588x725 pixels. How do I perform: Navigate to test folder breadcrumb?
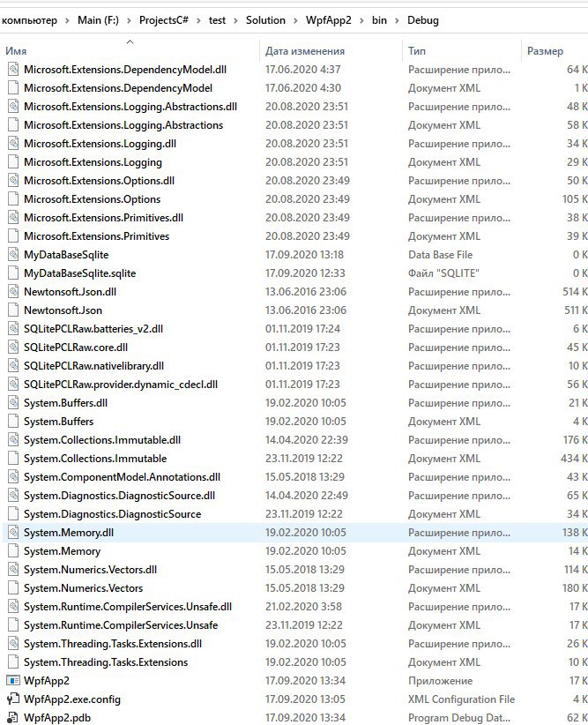click(x=217, y=20)
